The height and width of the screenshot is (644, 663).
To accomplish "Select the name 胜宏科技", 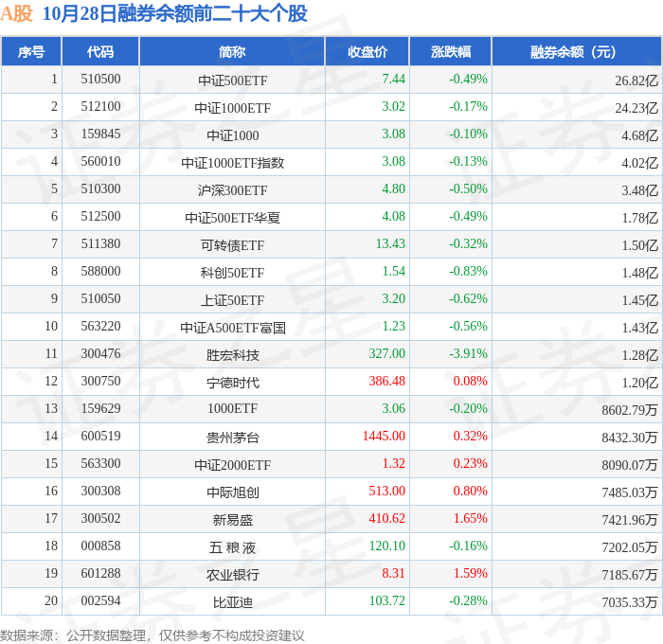I will tap(233, 355).
